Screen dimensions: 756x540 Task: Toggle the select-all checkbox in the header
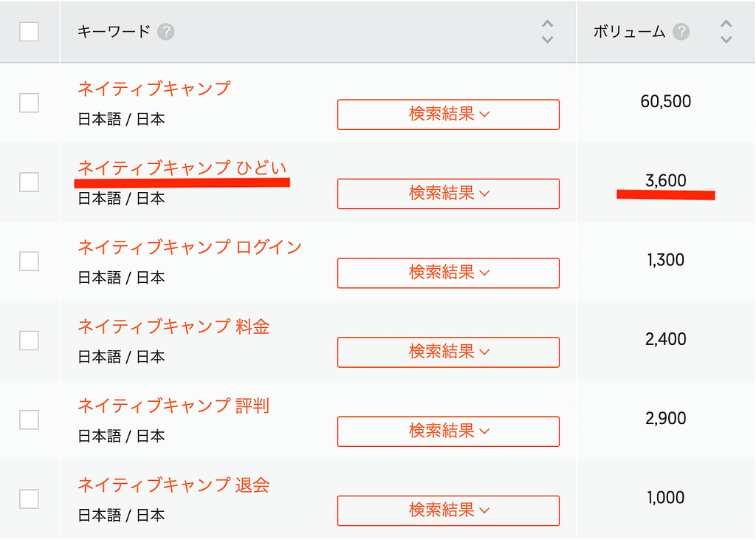coord(29,32)
